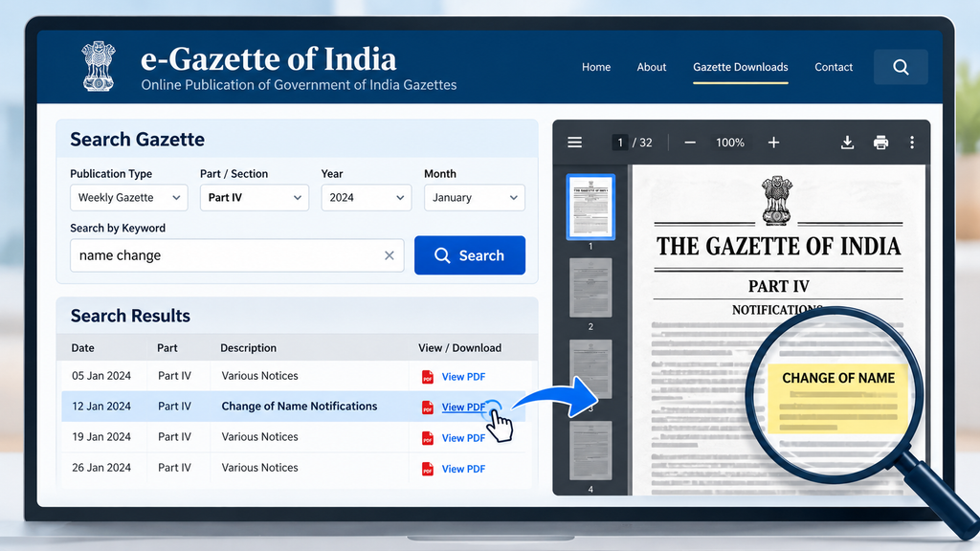Viewport: 980px width, 551px height.
Task: Click the name change keyword input field
Action: pos(237,255)
